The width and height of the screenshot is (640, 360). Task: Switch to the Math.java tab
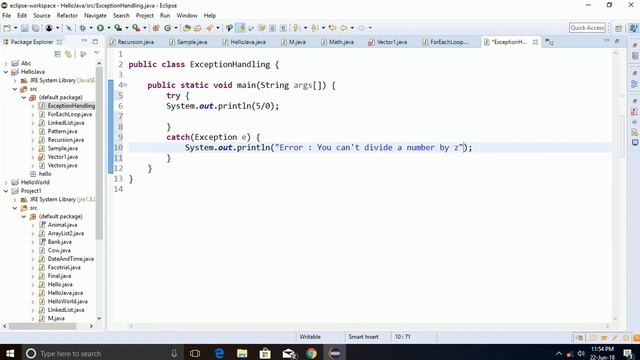pos(337,42)
